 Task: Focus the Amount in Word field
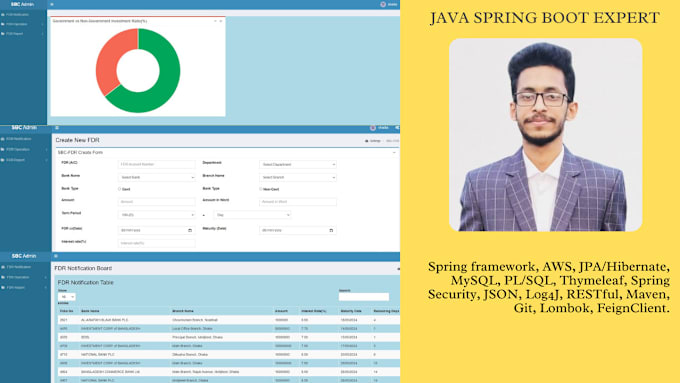[298, 202]
